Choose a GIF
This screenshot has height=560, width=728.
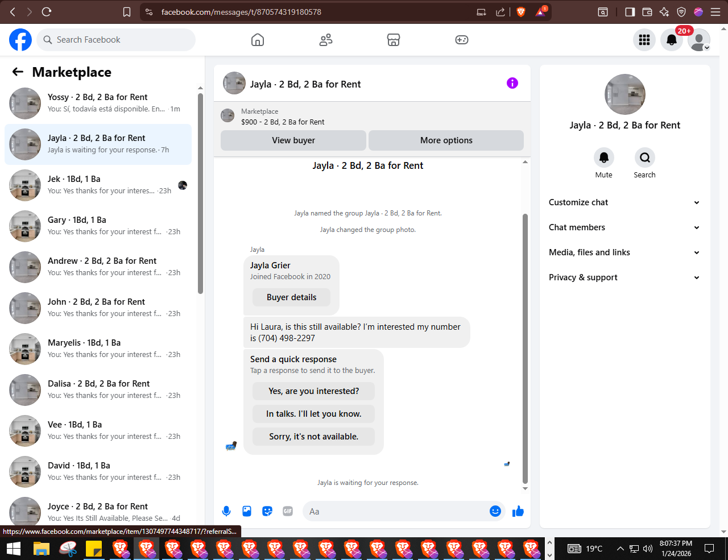click(x=288, y=511)
